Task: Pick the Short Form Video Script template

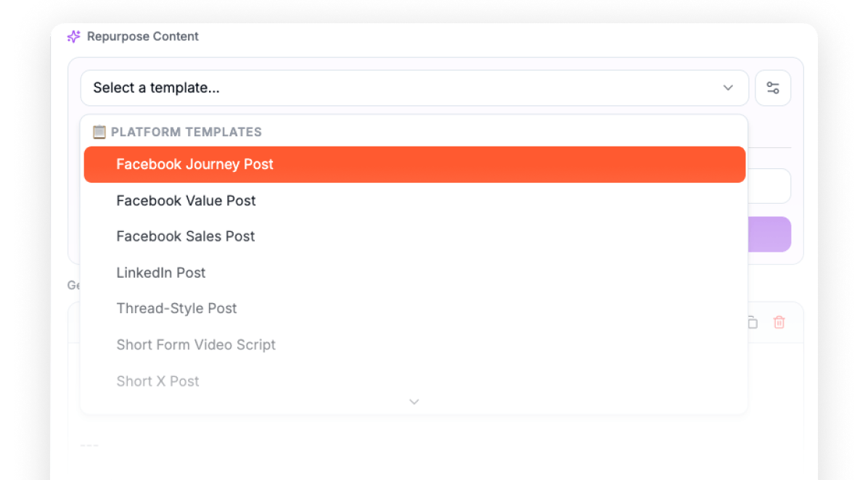Action: tap(414, 345)
